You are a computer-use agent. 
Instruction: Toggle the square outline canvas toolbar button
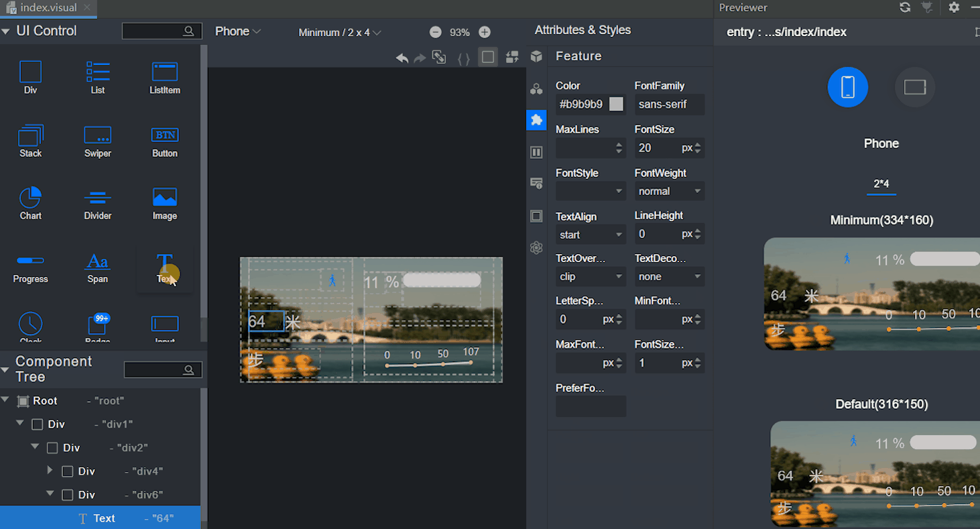tap(488, 57)
